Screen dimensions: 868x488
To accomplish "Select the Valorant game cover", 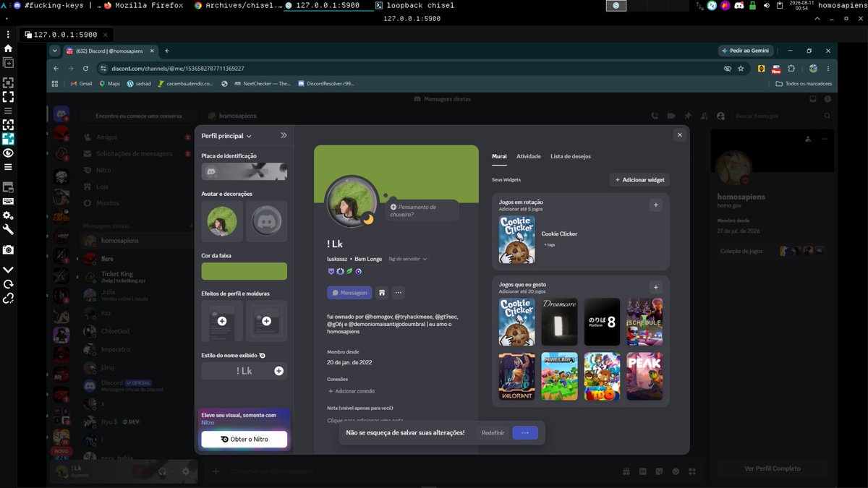I will [x=517, y=377].
